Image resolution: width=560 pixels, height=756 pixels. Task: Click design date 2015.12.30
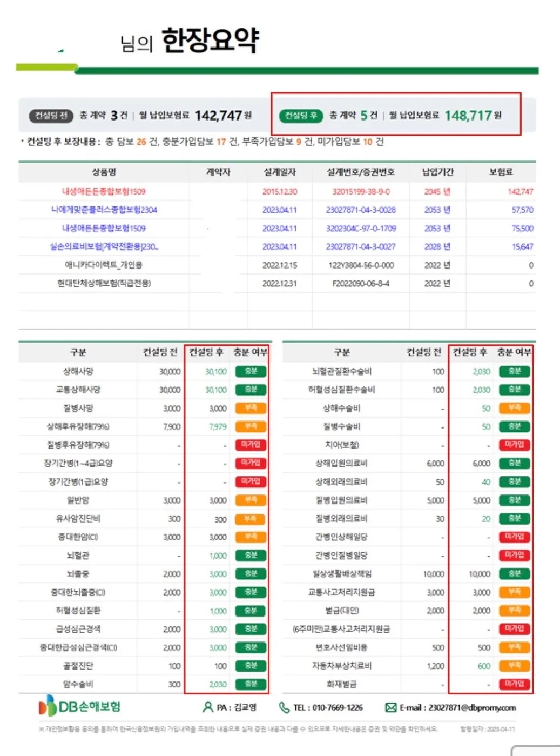[x=280, y=191]
